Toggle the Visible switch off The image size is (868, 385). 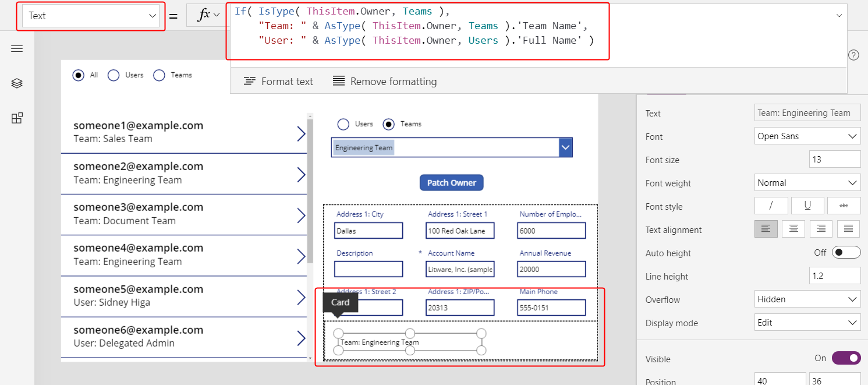(x=846, y=358)
